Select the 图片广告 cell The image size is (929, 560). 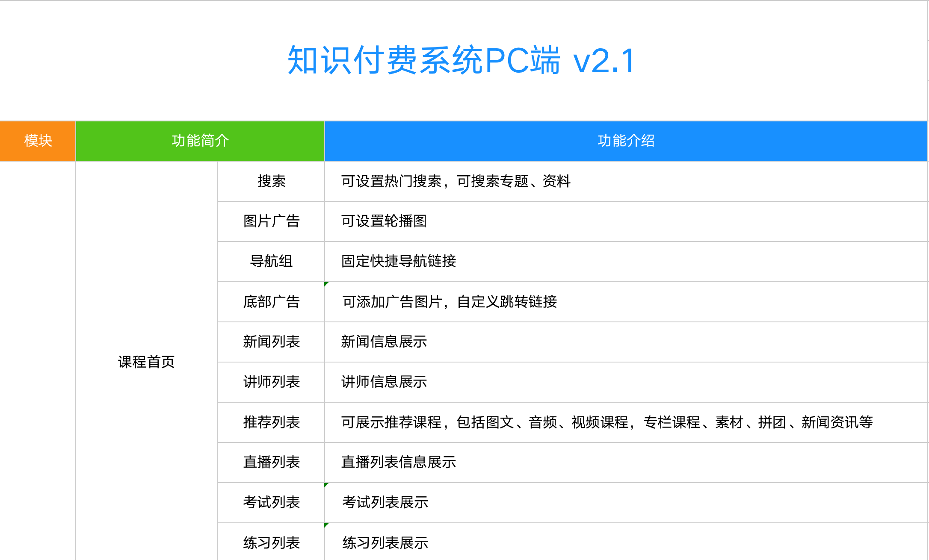coord(271,221)
